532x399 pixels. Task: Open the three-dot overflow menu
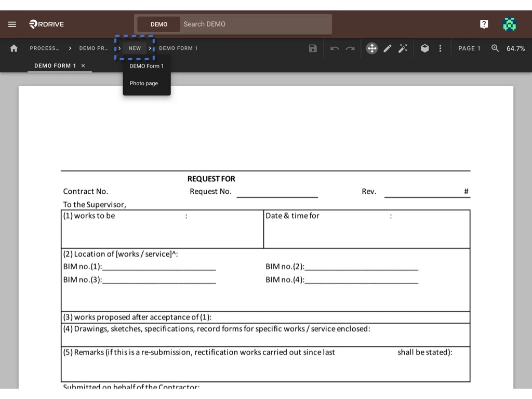[x=440, y=48]
